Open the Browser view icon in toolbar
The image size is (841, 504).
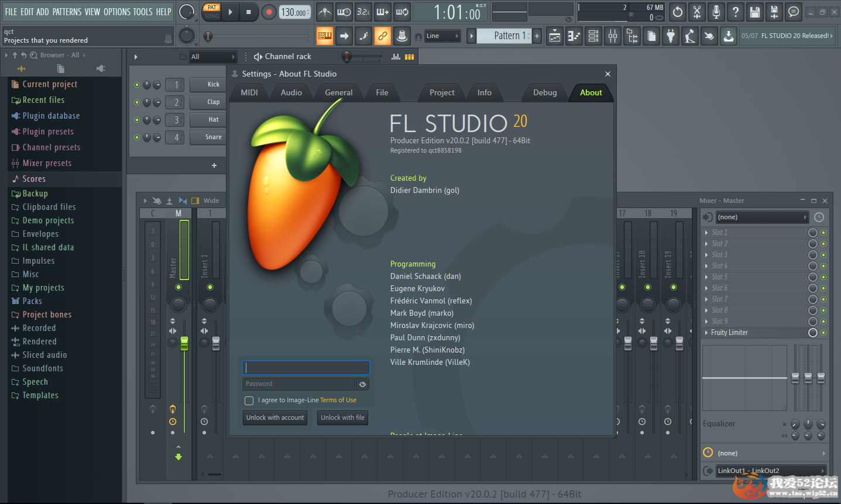tap(632, 36)
